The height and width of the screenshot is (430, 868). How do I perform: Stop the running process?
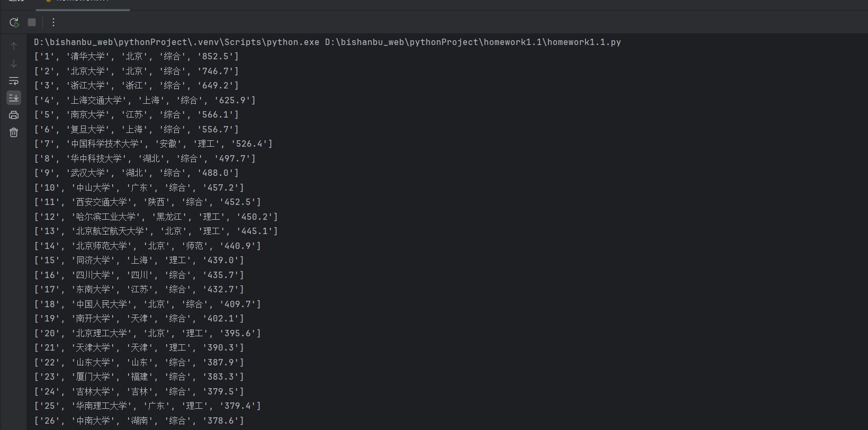(x=32, y=22)
